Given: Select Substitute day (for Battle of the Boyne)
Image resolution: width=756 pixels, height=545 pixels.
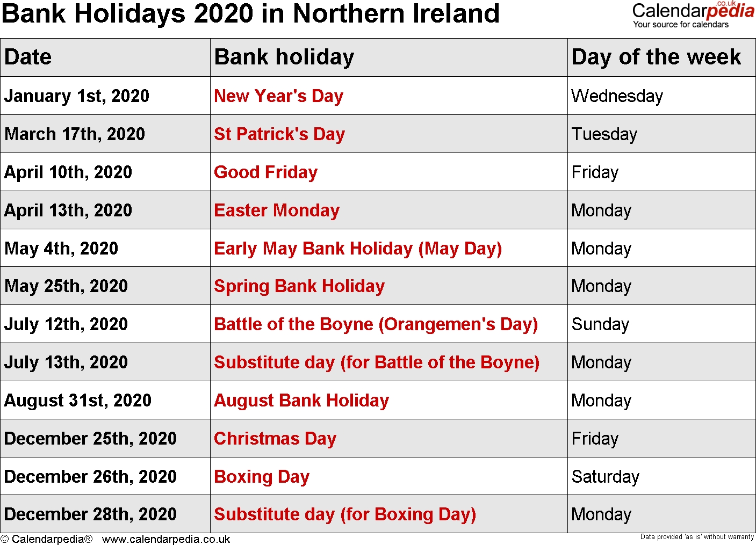Looking at the screenshot, I should coord(377,362).
